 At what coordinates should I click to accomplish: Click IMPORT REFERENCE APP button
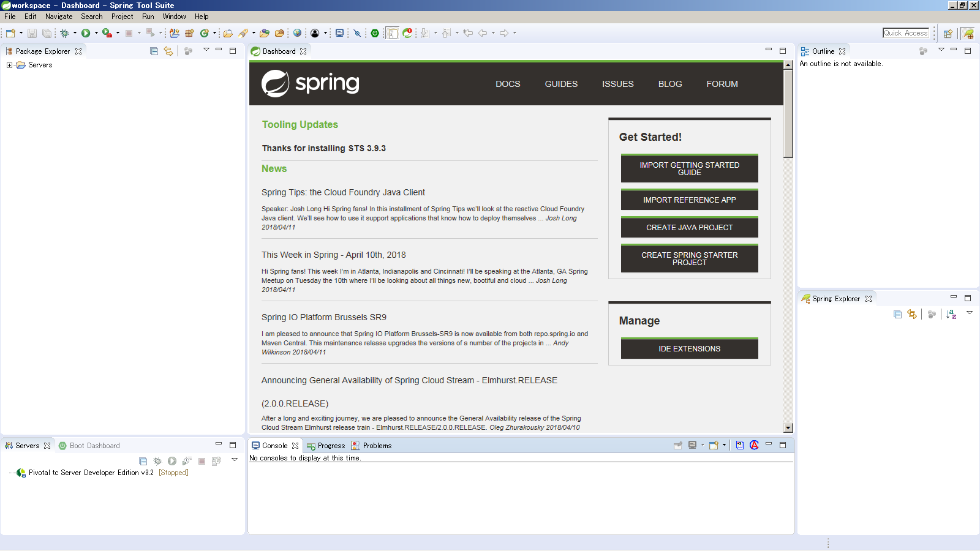[x=690, y=200]
